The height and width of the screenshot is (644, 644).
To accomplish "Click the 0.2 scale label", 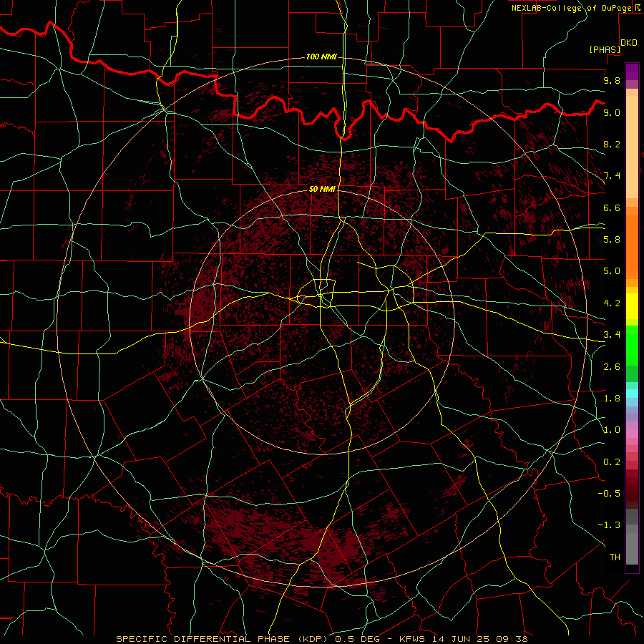I will 612,462.
